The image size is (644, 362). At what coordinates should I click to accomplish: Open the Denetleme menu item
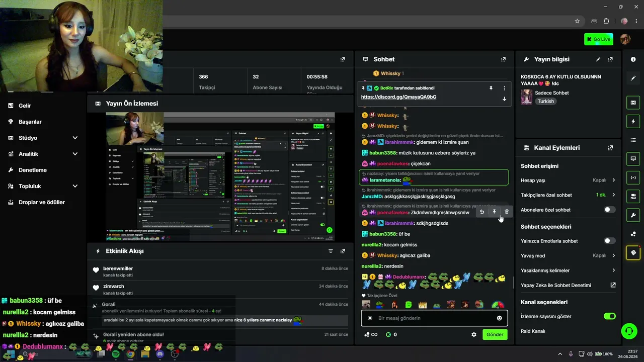33,170
